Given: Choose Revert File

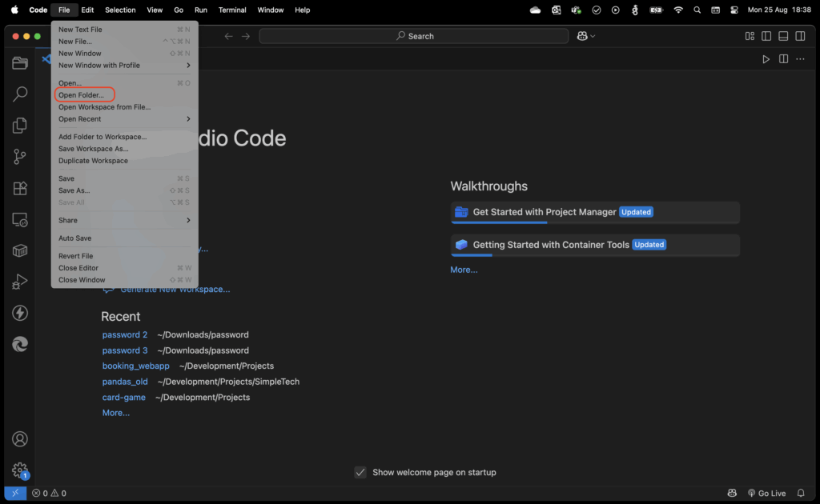Looking at the screenshot, I should pos(124,256).
